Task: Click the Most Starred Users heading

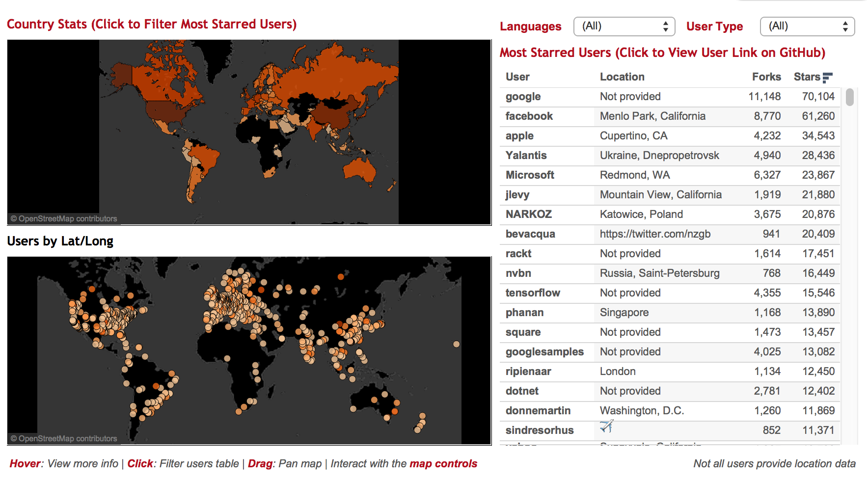Action: pos(662,53)
